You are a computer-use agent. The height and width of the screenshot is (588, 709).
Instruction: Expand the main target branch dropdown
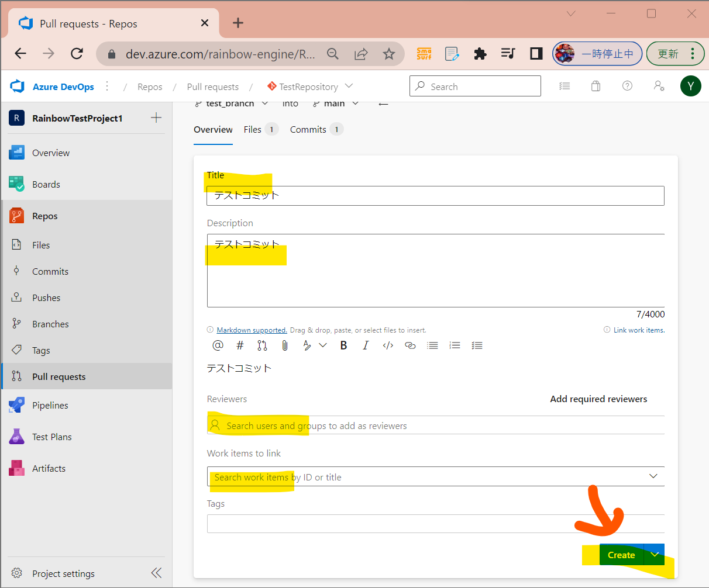pyautogui.click(x=355, y=104)
